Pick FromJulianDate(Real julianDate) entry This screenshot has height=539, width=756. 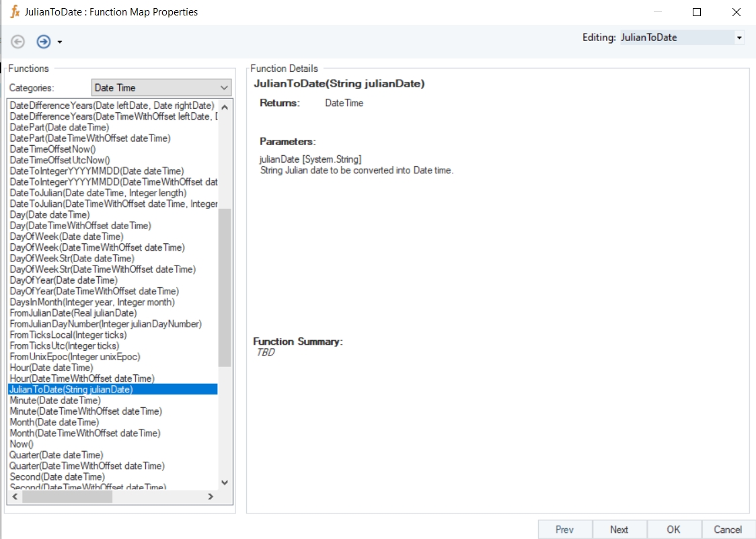[73, 313]
